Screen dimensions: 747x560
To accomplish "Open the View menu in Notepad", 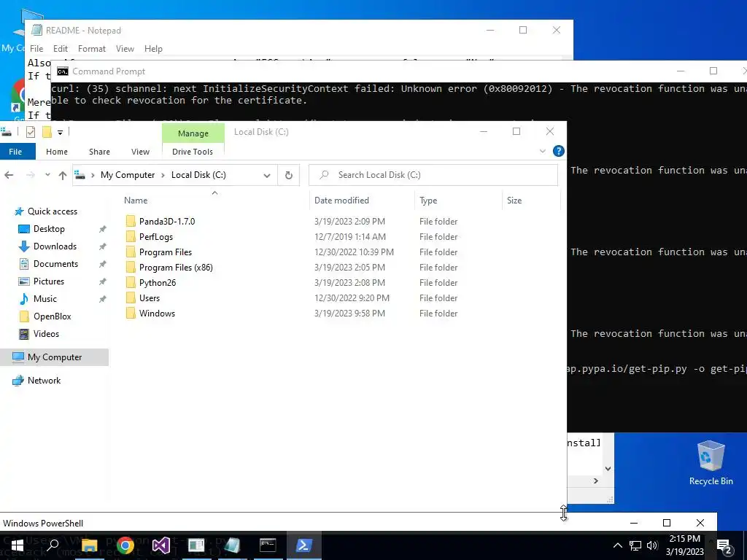I will [125, 49].
